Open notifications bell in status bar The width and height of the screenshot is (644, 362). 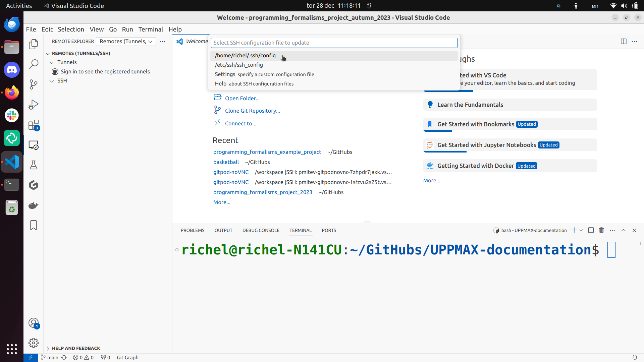(635, 358)
